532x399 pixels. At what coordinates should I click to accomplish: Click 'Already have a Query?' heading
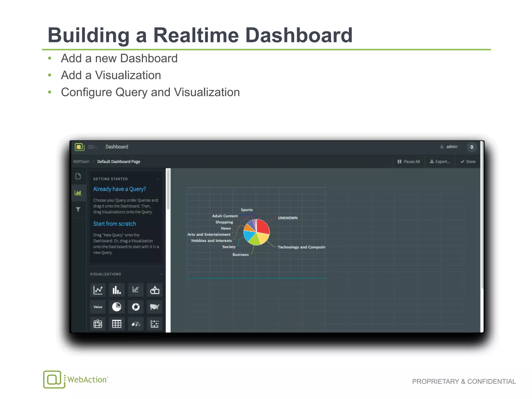pos(119,189)
